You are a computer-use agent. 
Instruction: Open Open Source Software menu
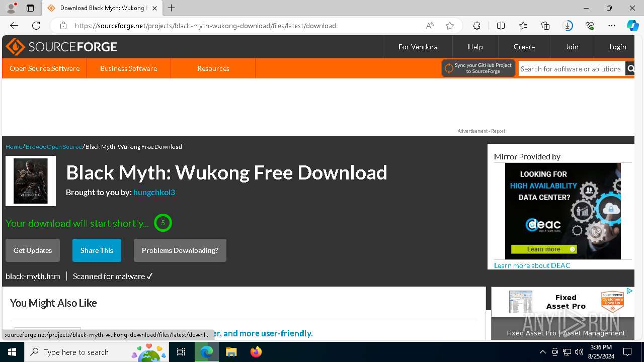44,68
